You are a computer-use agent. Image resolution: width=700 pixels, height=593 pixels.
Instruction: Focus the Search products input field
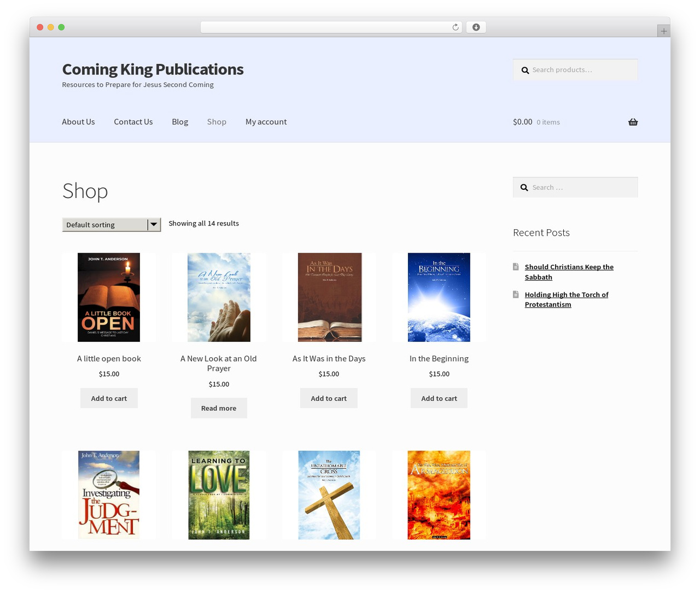point(575,70)
